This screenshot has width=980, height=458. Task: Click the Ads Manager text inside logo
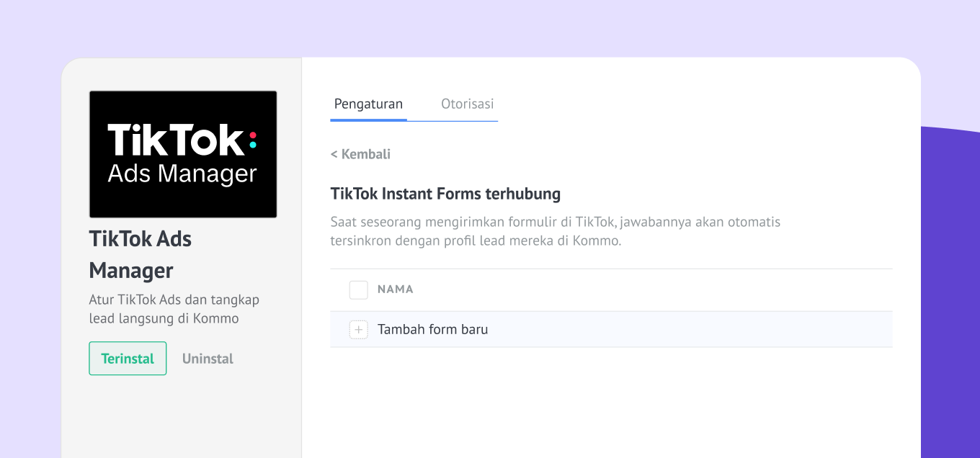point(182,174)
